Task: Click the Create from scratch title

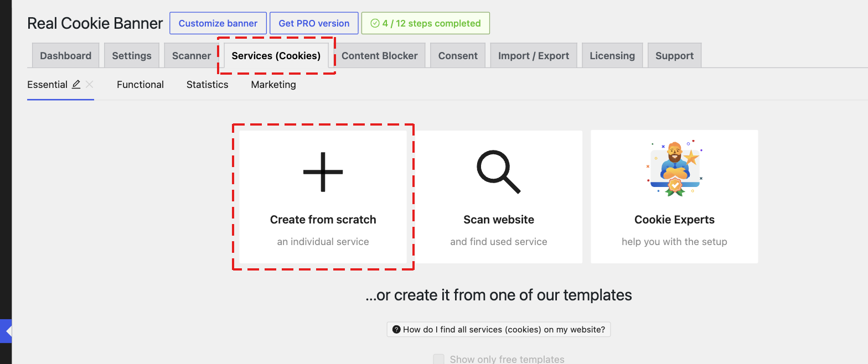Action: (323, 220)
